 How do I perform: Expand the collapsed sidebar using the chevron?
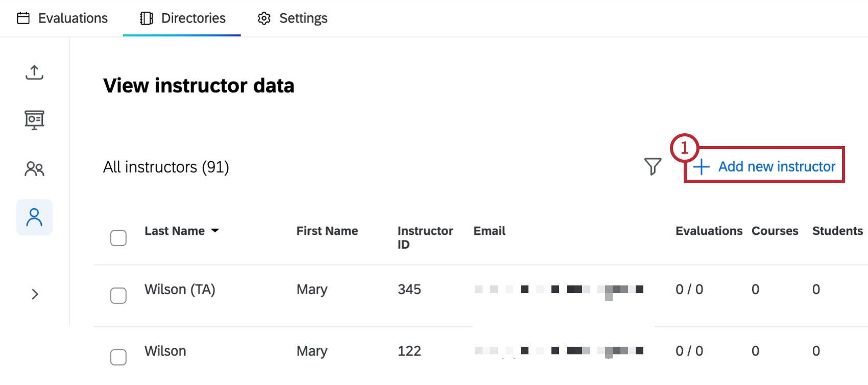pos(34,294)
